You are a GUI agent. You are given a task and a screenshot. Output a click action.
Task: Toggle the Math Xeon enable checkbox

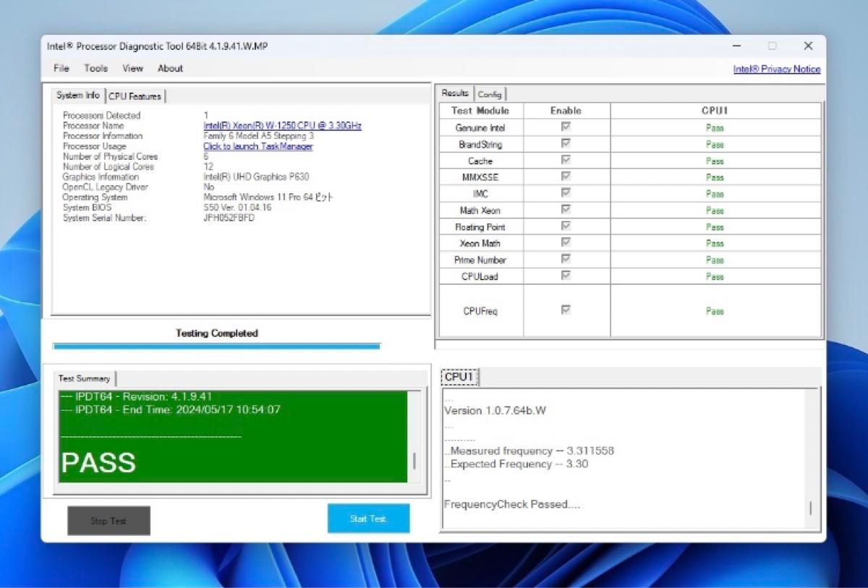pos(566,209)
